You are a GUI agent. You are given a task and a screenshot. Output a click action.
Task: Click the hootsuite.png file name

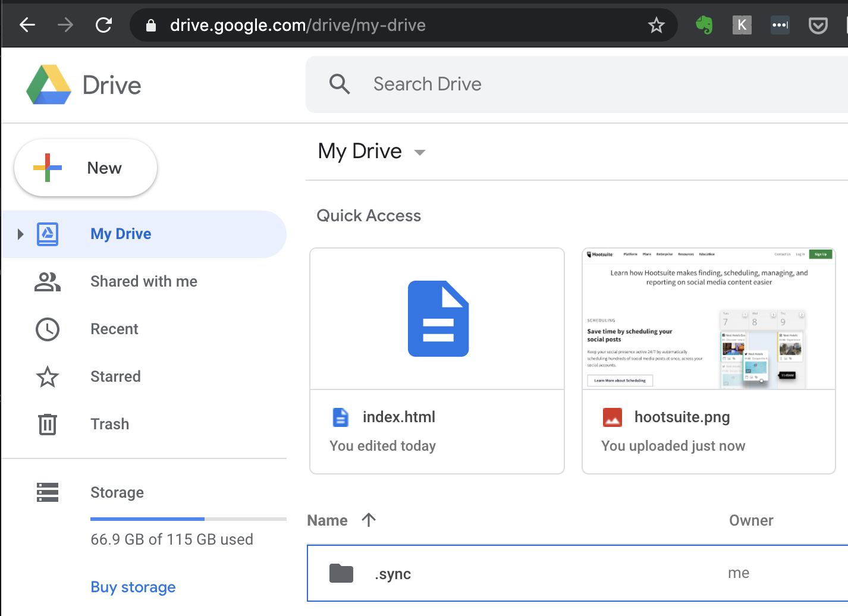[682, 417]
